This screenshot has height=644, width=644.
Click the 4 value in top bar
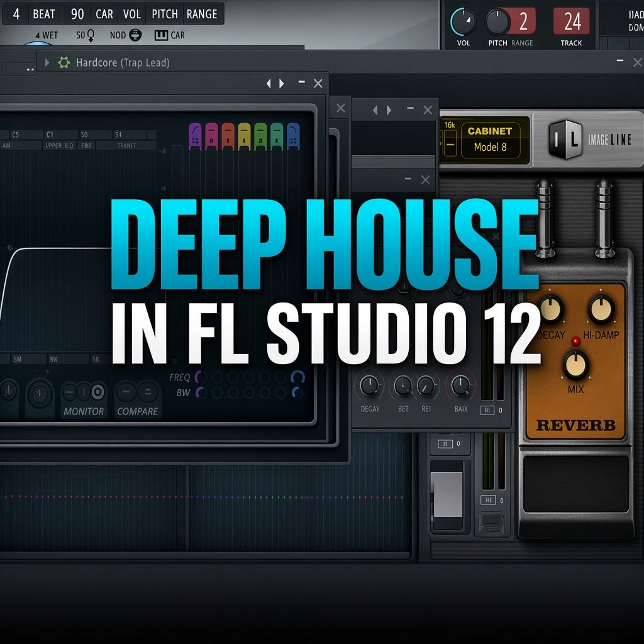16,14
